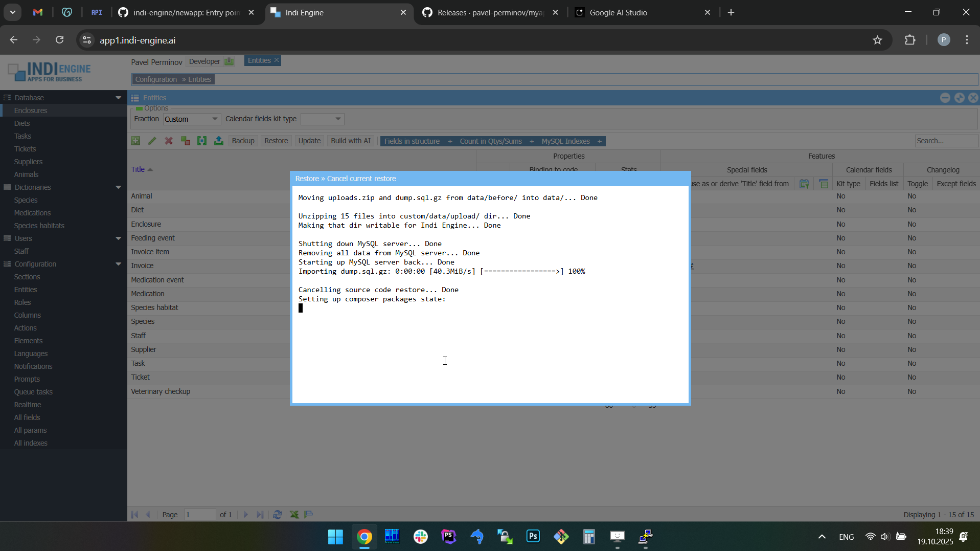Click the refresh icon in paging bar
The height and width of the screenshot is (551, 980).
pos(278,515)
